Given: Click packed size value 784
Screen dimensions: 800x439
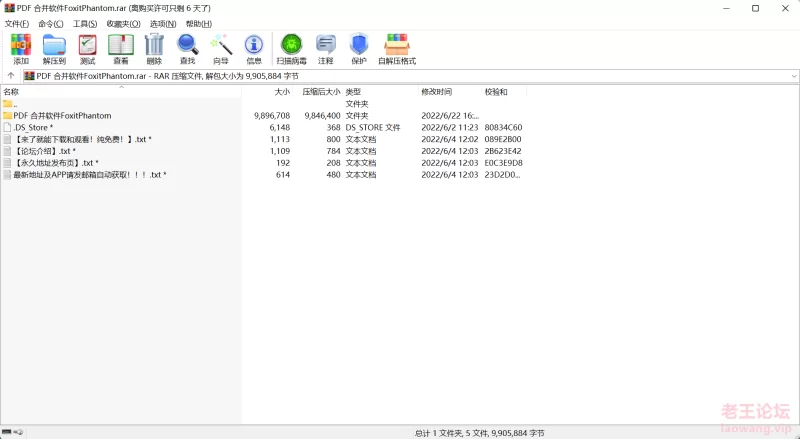Looking at the screenshot, I should 333,151.
